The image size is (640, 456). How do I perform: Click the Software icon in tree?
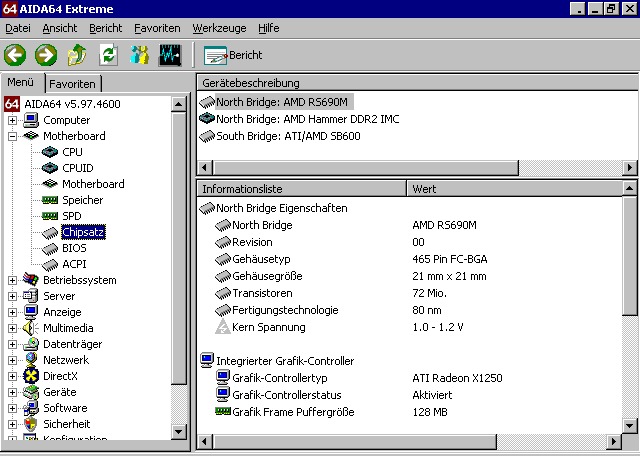(x=31, y=408)
